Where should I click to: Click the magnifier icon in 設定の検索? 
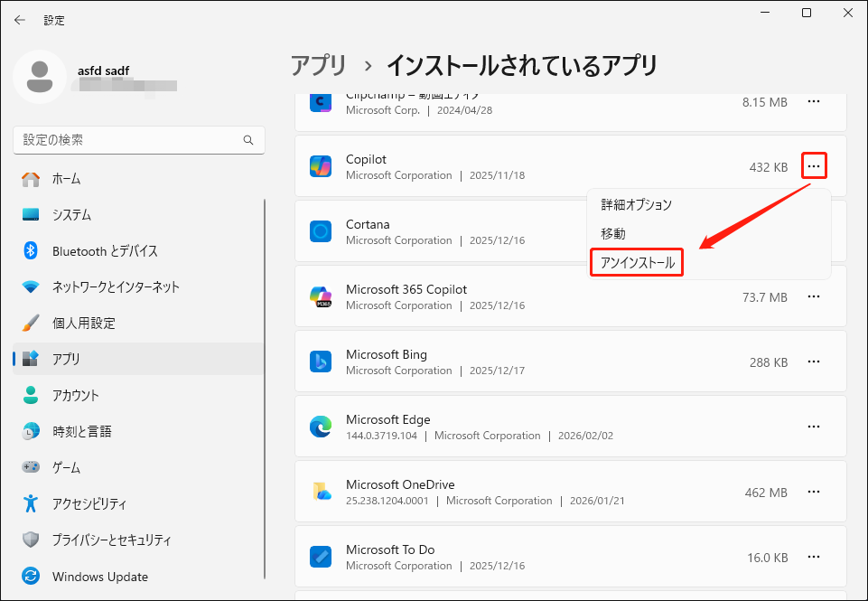click(247, 140)
